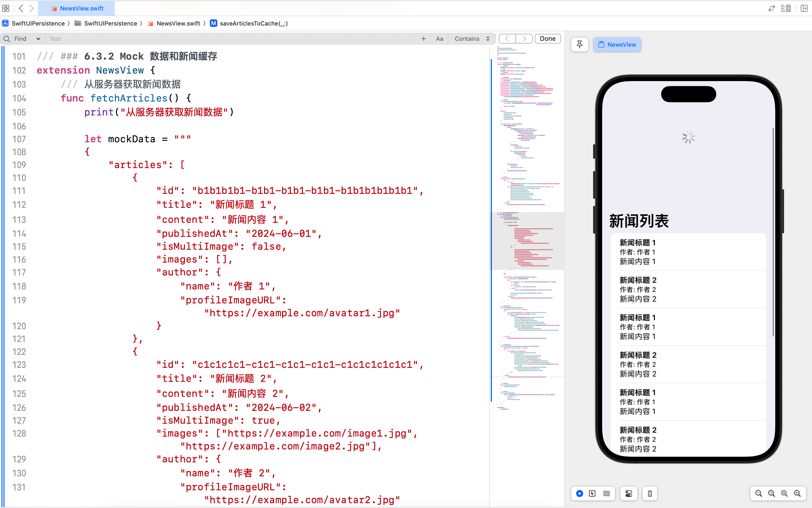812x508 pixels.
Task: Select the NewsView preview button
Action: 617,44
